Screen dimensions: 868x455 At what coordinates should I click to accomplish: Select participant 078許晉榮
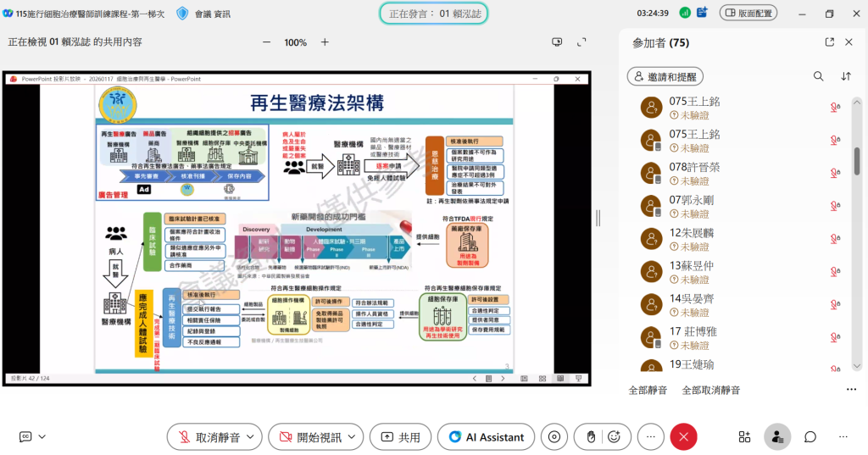pyautogui.click(x=740, y=173)
